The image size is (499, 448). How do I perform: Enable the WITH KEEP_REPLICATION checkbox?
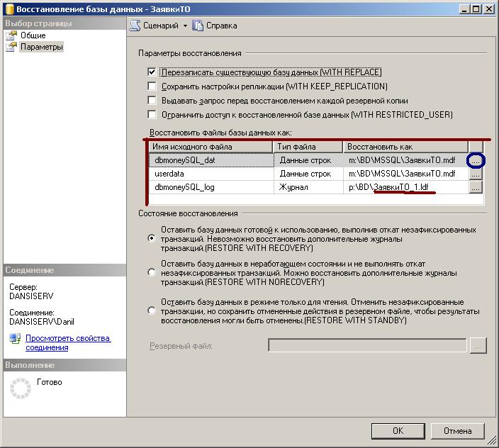(x=152, y=86)
